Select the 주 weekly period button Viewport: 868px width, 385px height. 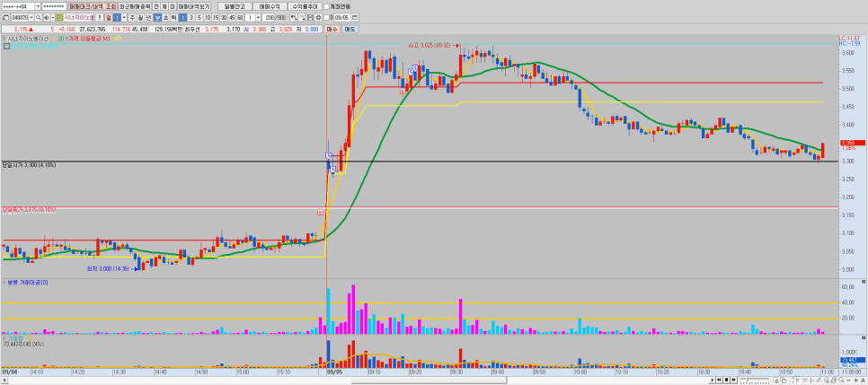coord(133,18)
